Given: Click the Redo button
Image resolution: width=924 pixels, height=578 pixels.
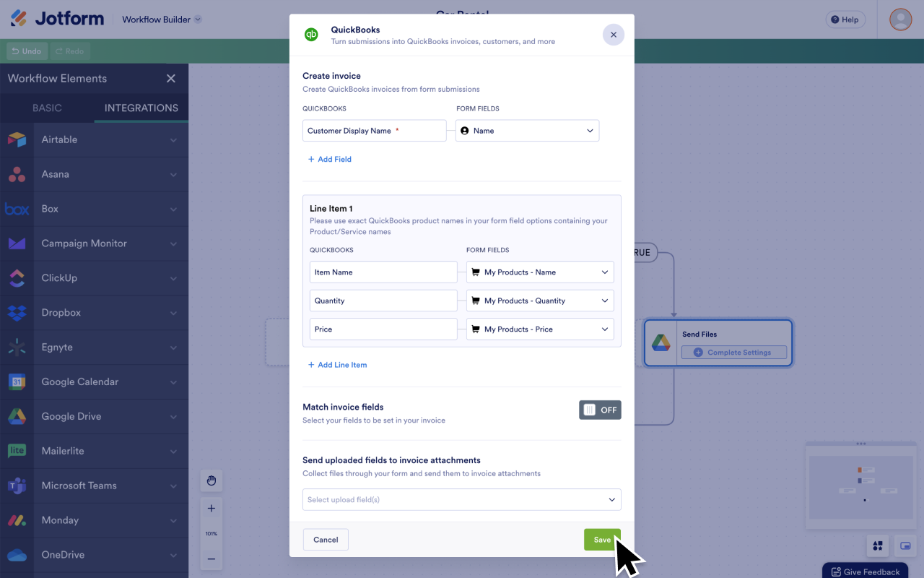Looking at the screenshot, I should (70, 51).
